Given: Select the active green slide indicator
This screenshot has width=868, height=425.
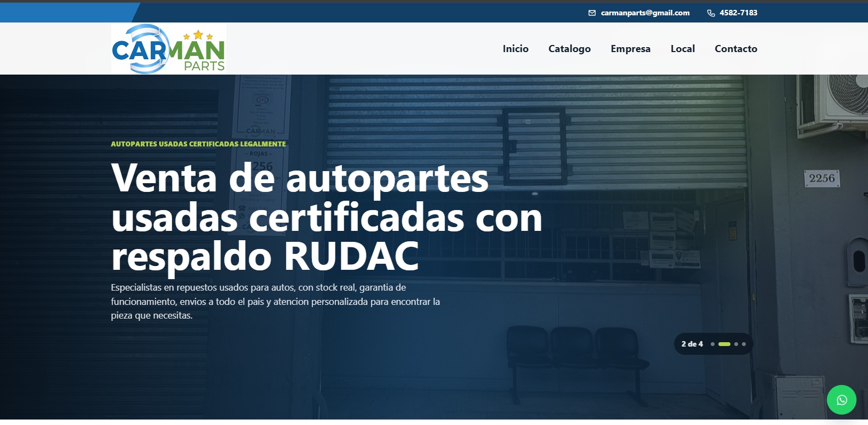Looking at the screenshot, I should coord(724,344).
